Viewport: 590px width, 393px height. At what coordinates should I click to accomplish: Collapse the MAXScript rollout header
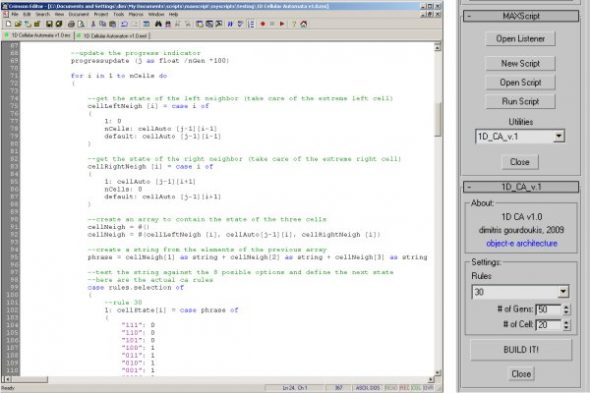pyautogui.click(x=521, y=16)
